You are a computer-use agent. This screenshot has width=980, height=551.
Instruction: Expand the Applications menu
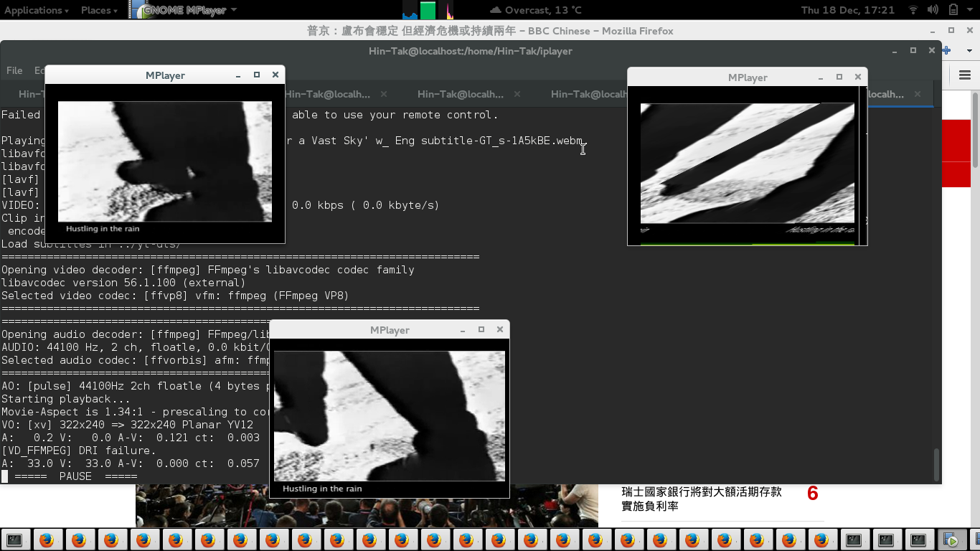click(x=37, y=10)
